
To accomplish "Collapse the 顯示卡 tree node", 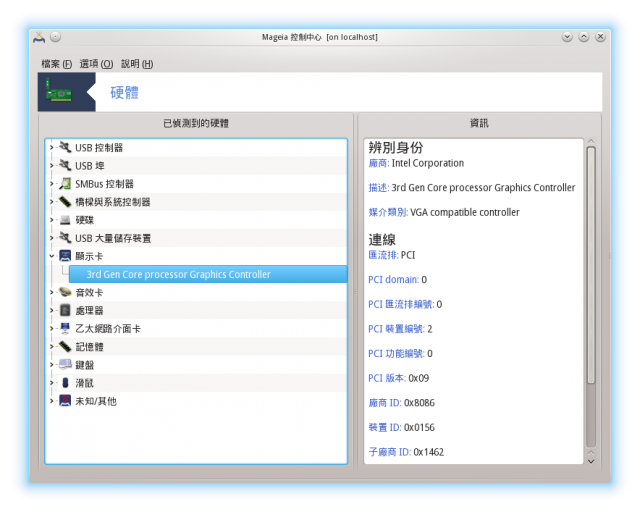I will click(51, 256).
